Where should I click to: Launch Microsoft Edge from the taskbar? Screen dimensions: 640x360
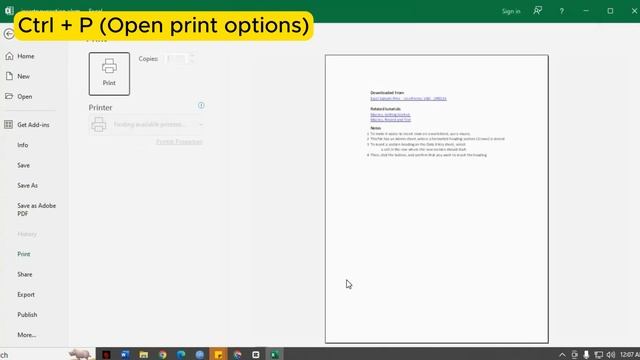pos(181,355)
